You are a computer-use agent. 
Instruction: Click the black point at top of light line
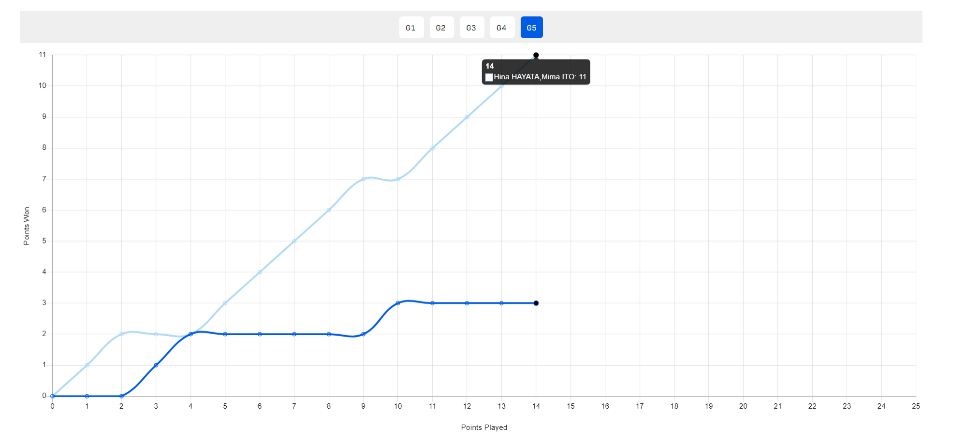tap(536, 55)
